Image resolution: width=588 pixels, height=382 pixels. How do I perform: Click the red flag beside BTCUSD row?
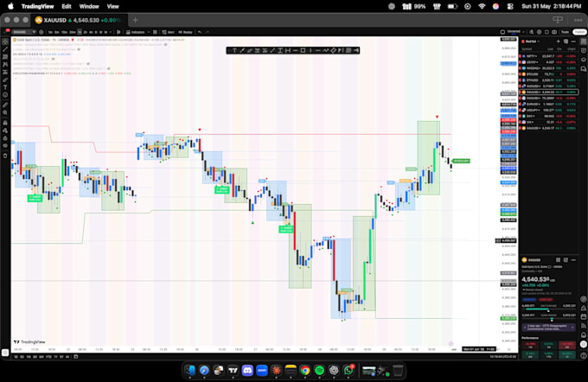click(521, 74)
